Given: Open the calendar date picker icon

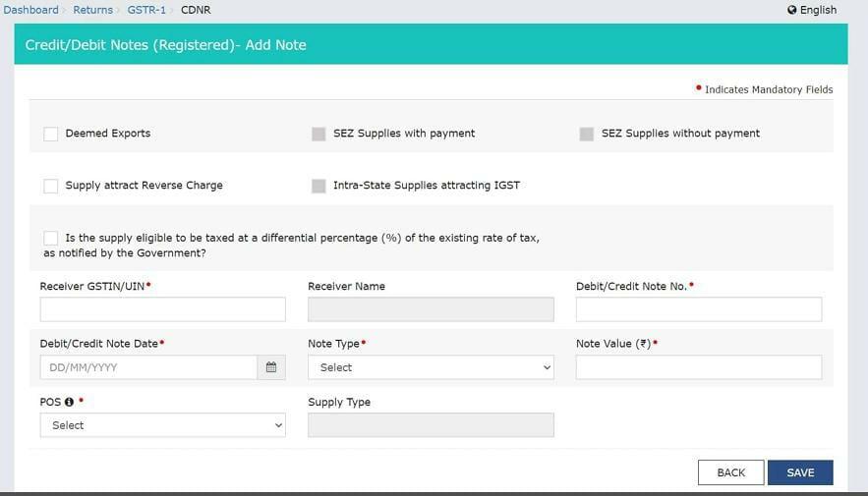Looking at the screenshot, I should pyautogui.click(x=271, y=367).
